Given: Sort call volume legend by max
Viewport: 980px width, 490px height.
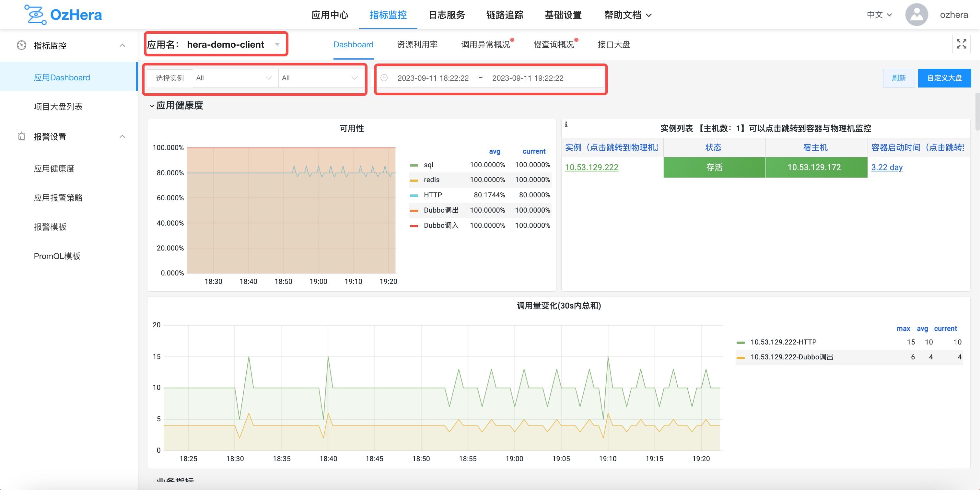Looking at the screenshot, I should click(x=903, y=329).
